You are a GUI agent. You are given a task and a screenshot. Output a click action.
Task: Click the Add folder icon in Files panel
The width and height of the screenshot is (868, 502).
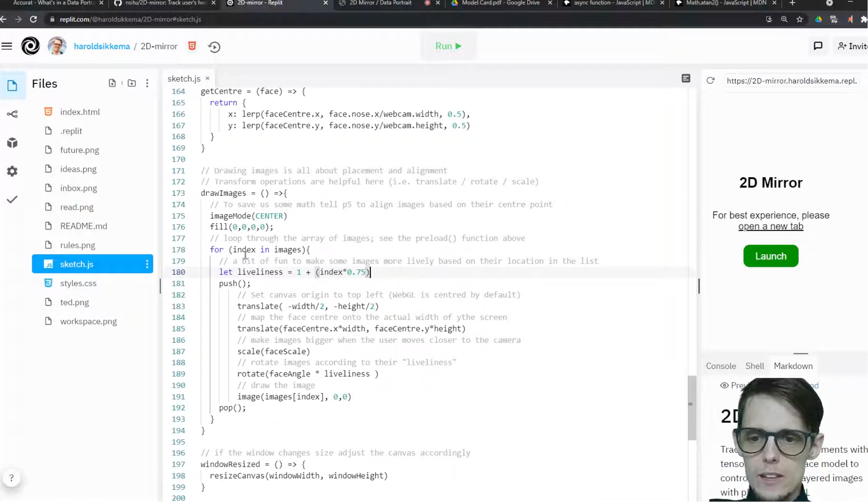132,83
